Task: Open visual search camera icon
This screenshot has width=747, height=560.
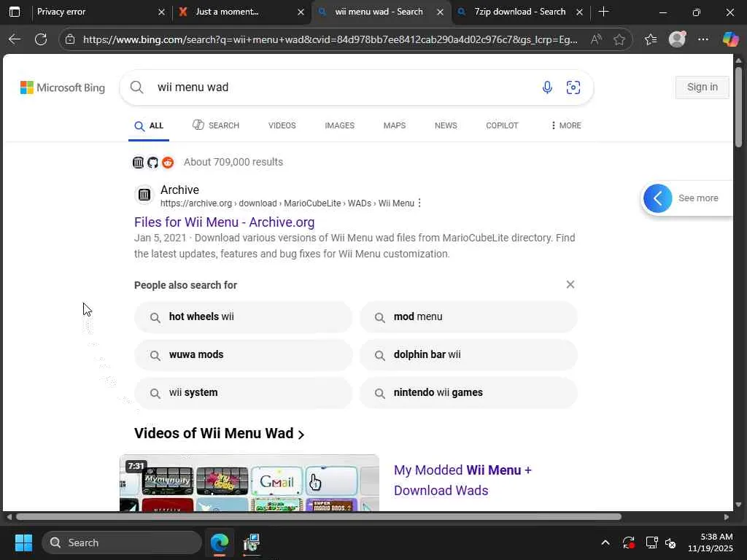Action: click(x=573, y=87)
